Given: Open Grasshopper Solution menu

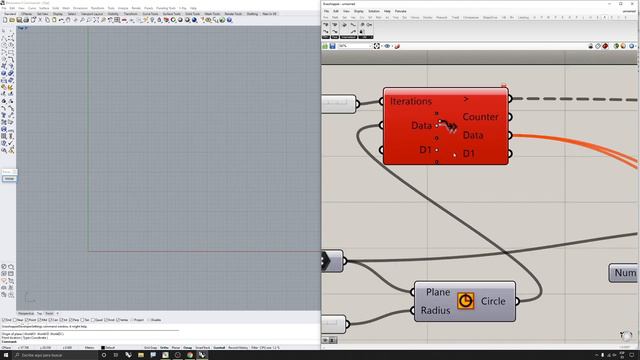Looking at the screenshot, I should [x=374, y=11].
